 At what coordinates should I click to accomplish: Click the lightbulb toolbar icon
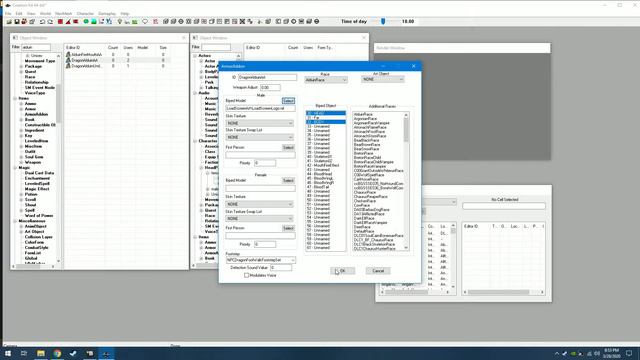pyautogui.click(x=120, y=21)
